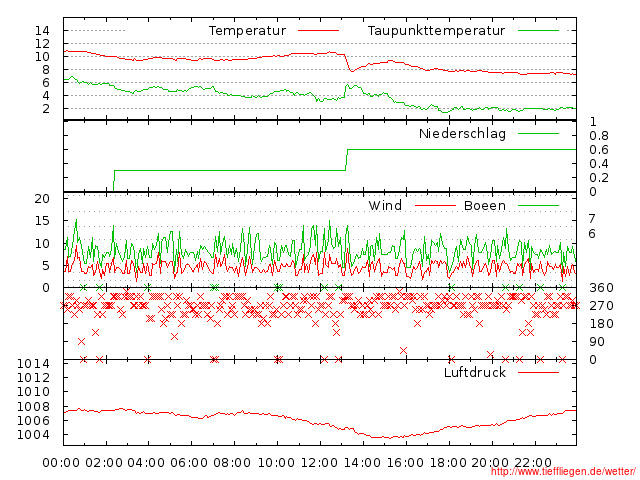
Task: Click the green Taupunkttemperatur legend line
Action: 538,31
